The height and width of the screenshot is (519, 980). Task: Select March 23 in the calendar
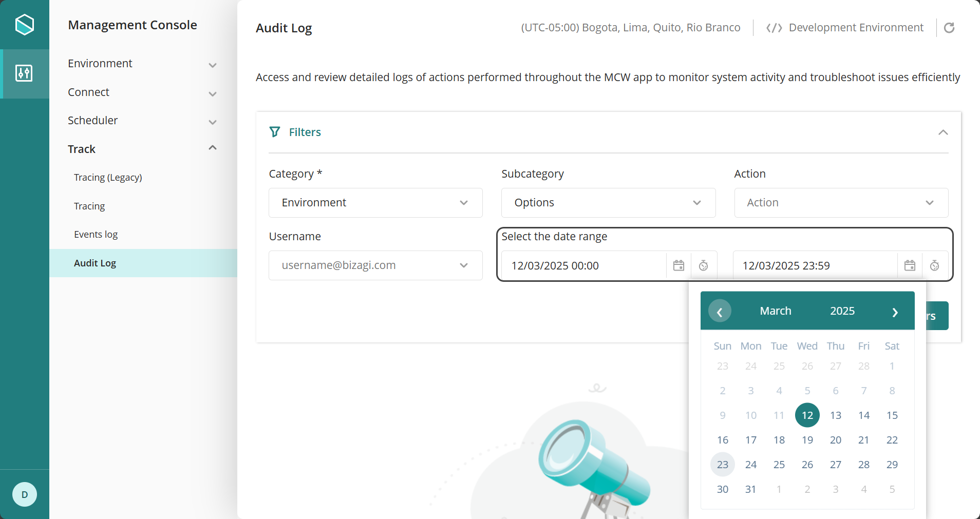pyautogui.click(x=722, y=465)
